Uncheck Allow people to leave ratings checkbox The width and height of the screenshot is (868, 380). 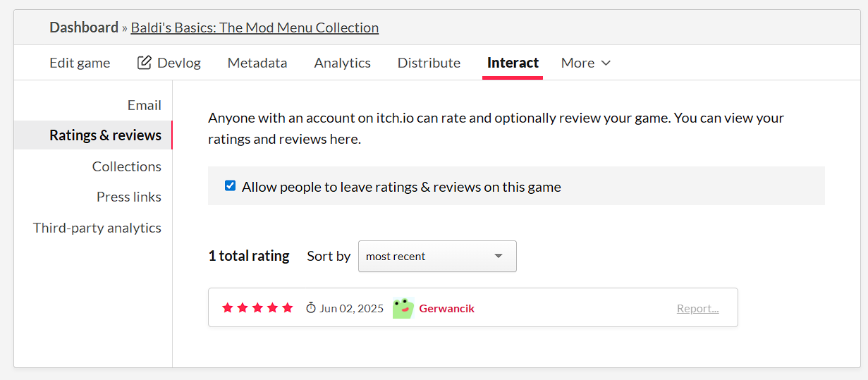point(230,186)
